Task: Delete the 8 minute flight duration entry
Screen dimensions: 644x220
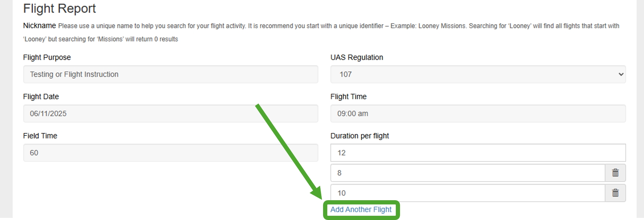Action: point(615,173)
